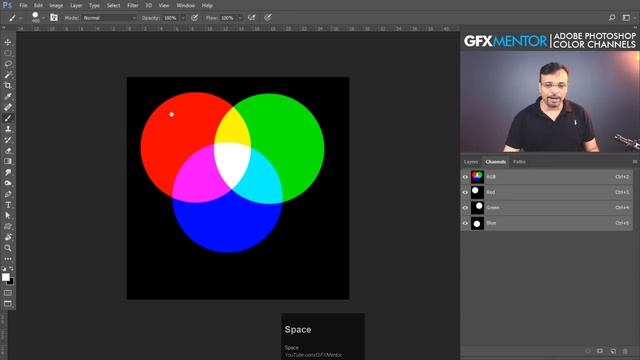Open the Select menu

click(113, 6)
